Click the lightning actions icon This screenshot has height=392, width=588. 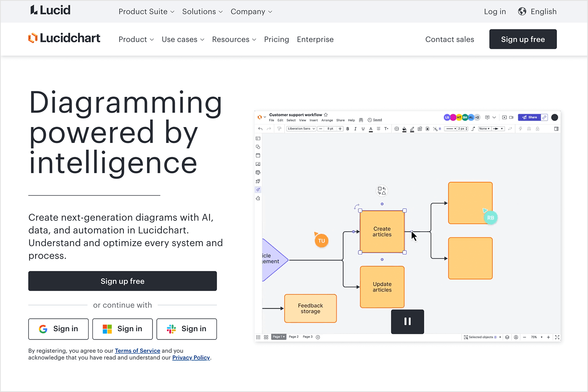520,129
